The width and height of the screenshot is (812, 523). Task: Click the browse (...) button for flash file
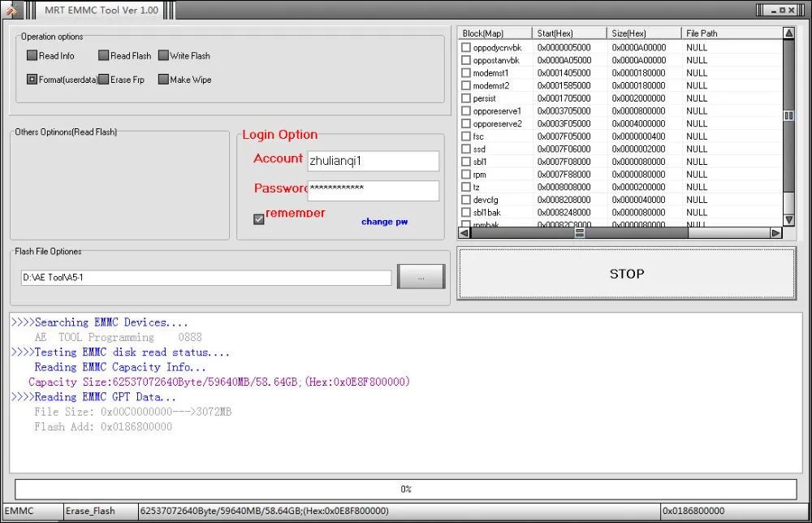[421, 277]
